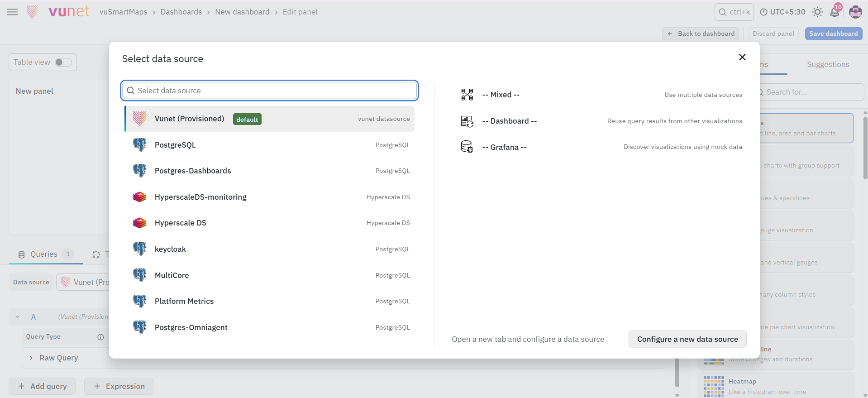This screenshot has height=398, width=868.
Task: Collapse query A chevron
Action: [x=18, y=317]
